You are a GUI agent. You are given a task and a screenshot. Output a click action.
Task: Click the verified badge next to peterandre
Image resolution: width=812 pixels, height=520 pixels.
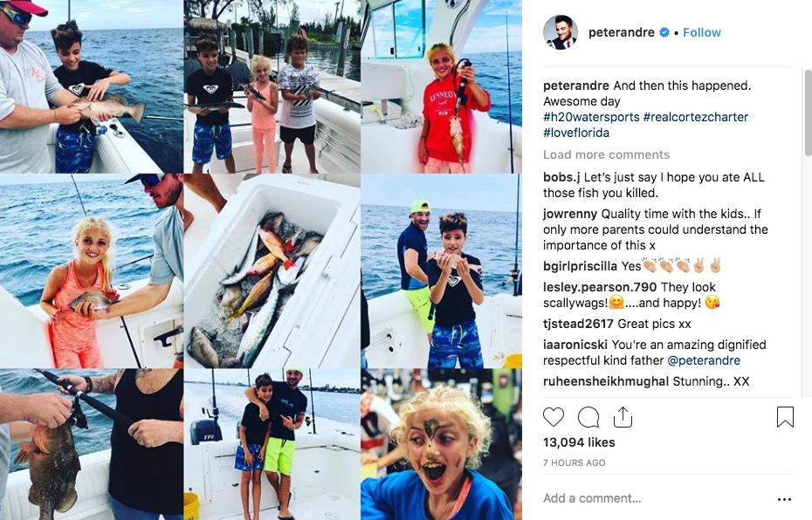pyautogui.click(x=664, y=32)
